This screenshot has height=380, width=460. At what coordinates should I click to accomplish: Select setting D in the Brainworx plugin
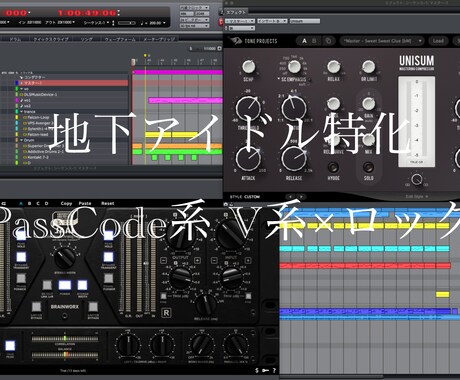click(46, 203)
